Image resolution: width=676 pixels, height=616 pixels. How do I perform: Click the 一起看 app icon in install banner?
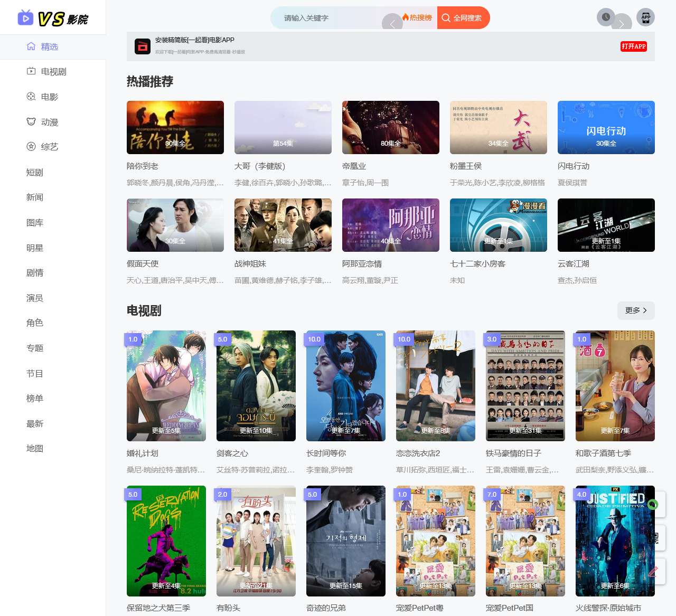pos(142,46)
